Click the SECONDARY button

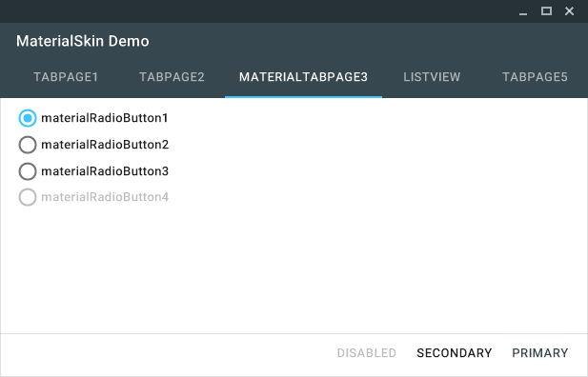coord(455,353)
